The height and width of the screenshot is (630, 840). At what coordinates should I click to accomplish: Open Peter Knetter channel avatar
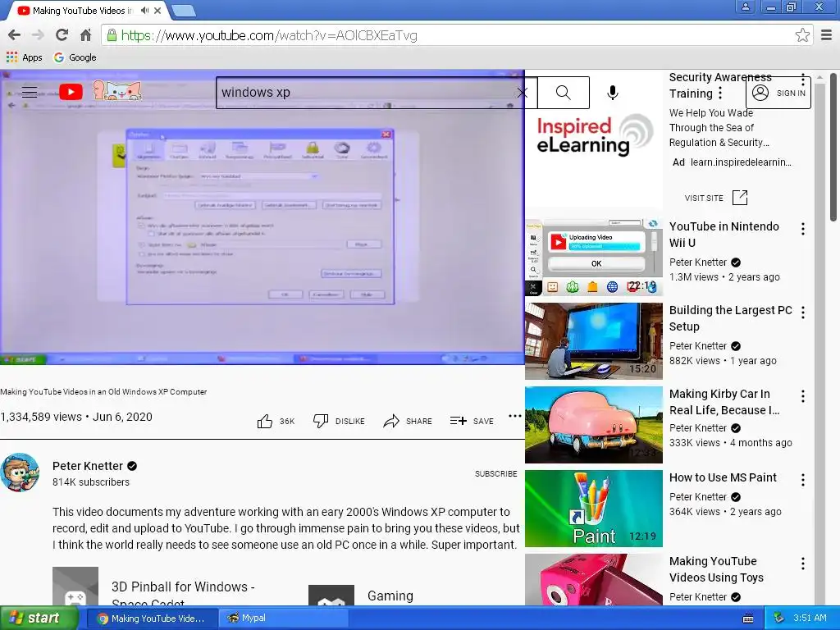(20, 472)
